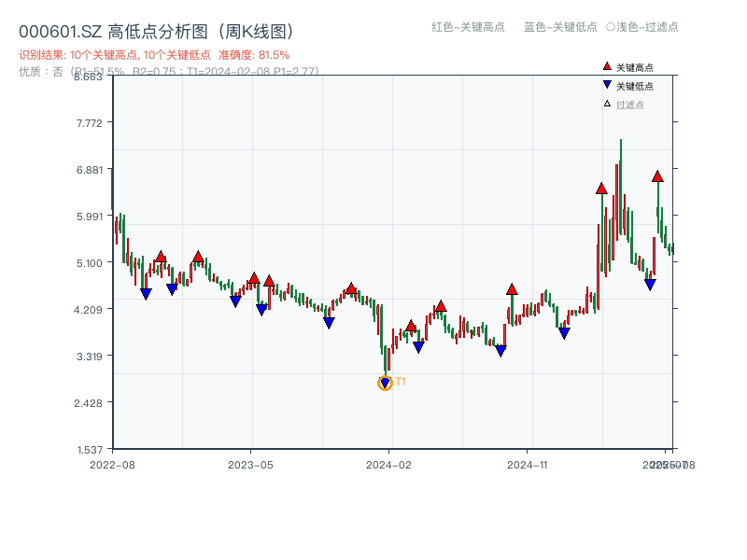This screenshot has width=747, height=560.
Task: Select the blue low-point marker near the T1 circle
Action: tap(385, 382)
